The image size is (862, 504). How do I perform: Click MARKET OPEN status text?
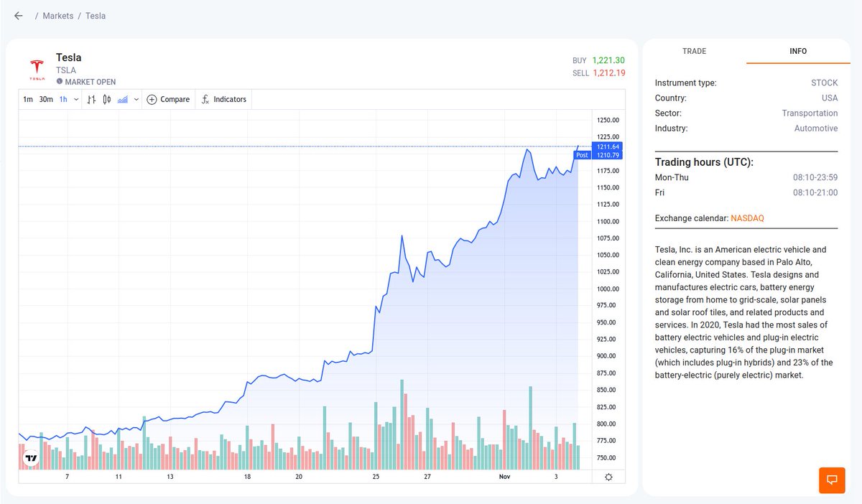90,82
